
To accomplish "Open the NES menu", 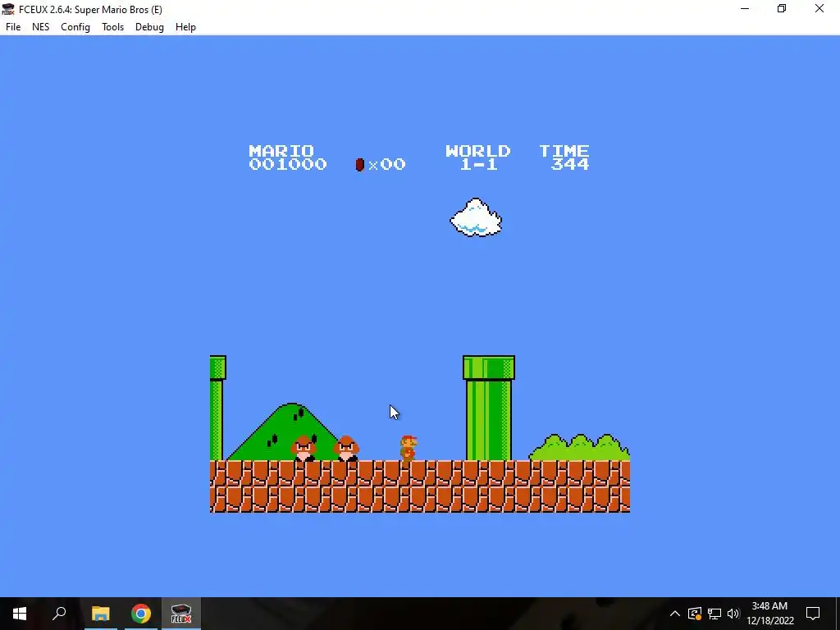I will click(41, 27).
